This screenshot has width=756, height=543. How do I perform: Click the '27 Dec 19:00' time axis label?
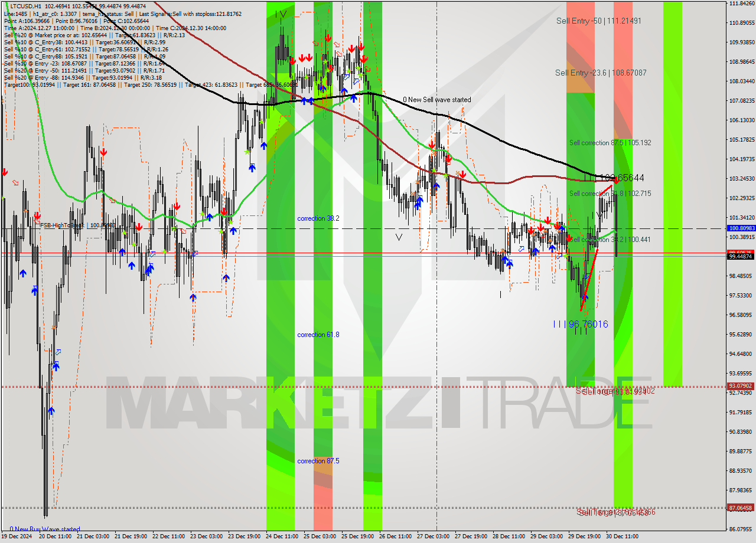471,537
